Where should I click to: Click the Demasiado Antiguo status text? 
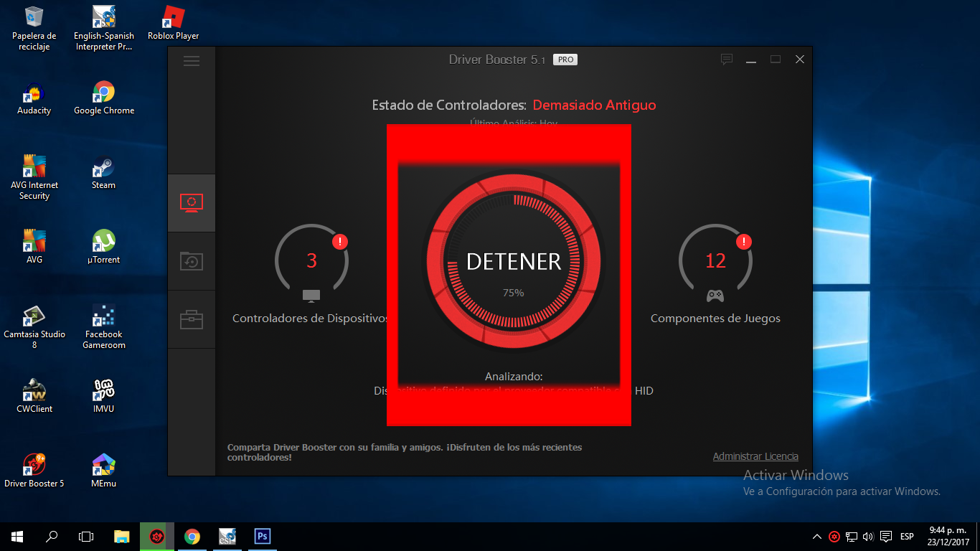click(x=594, y=105)
